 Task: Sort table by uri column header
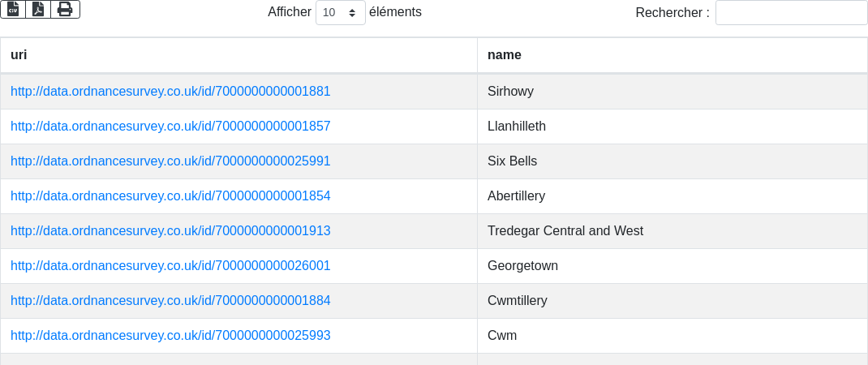click(x=238, y=55)
